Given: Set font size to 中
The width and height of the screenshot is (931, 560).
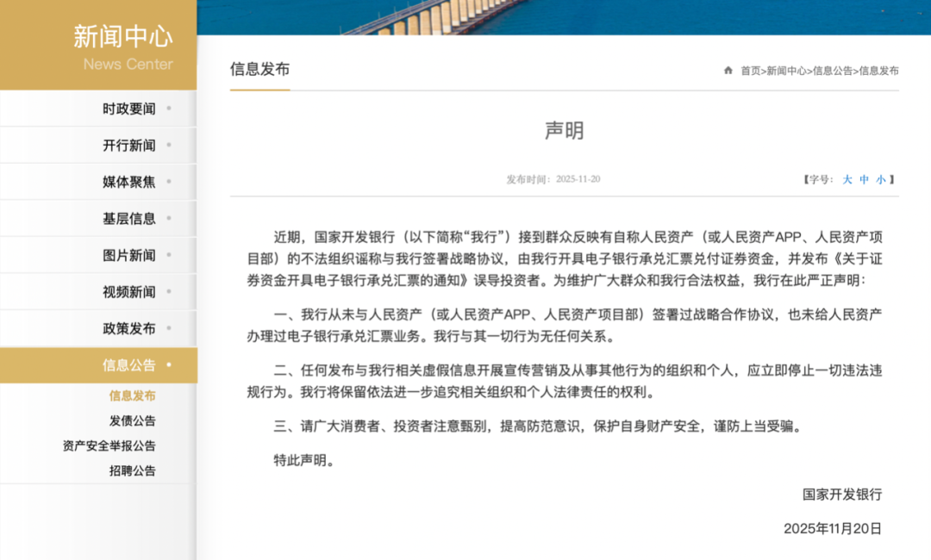Looking at the screenshot, I should point(865,179).
